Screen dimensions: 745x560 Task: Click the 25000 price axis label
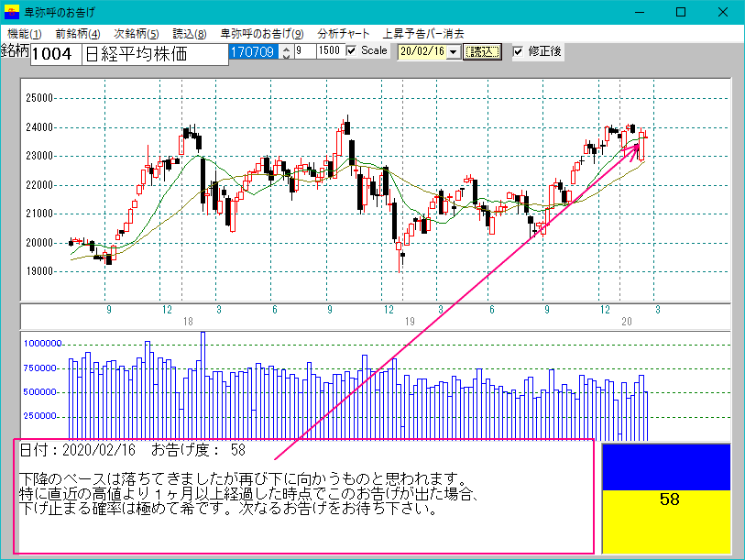(39, 98)
